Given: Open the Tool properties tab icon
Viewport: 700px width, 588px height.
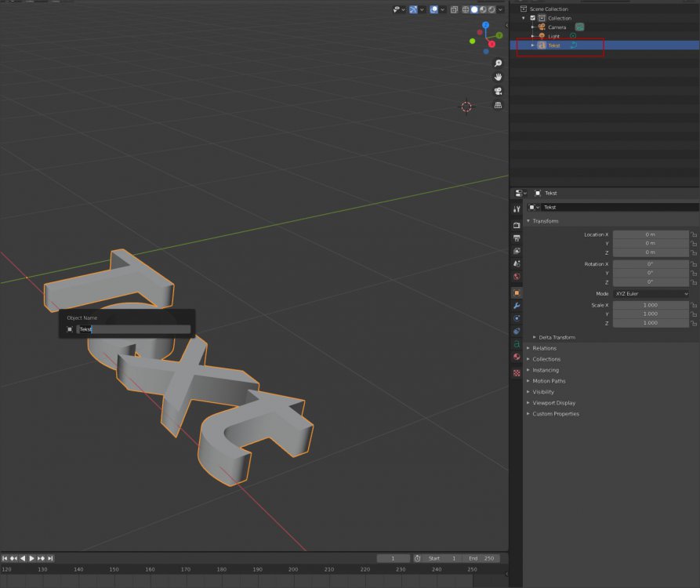Looking at the screenshot, I should coord(517,209).
